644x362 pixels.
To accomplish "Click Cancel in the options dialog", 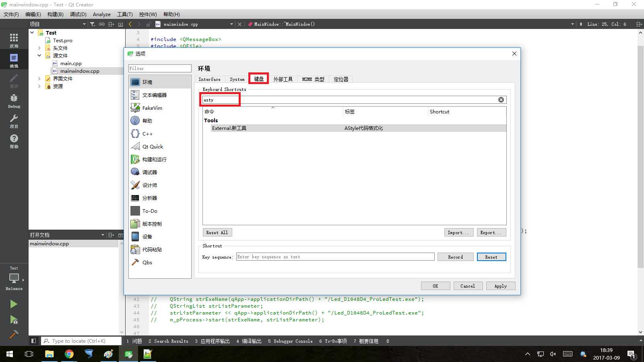I will pyautogui.click(x=468, y=286).
